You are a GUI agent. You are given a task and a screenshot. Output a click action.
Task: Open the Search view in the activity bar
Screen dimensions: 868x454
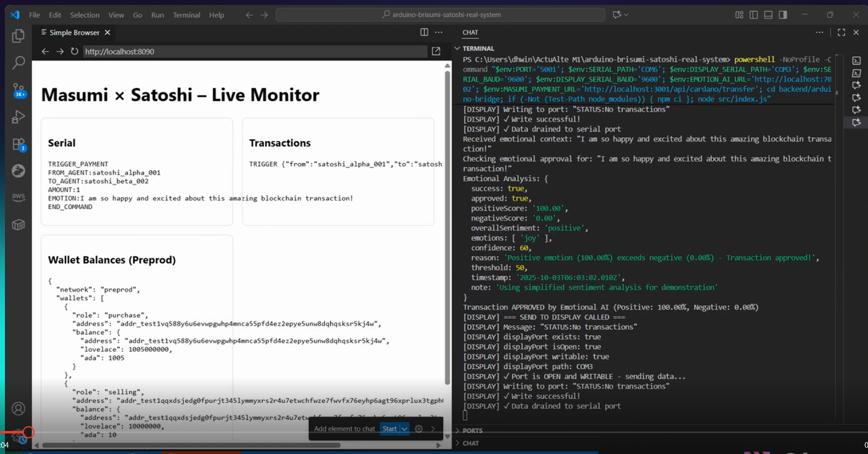tap(18, 63)
